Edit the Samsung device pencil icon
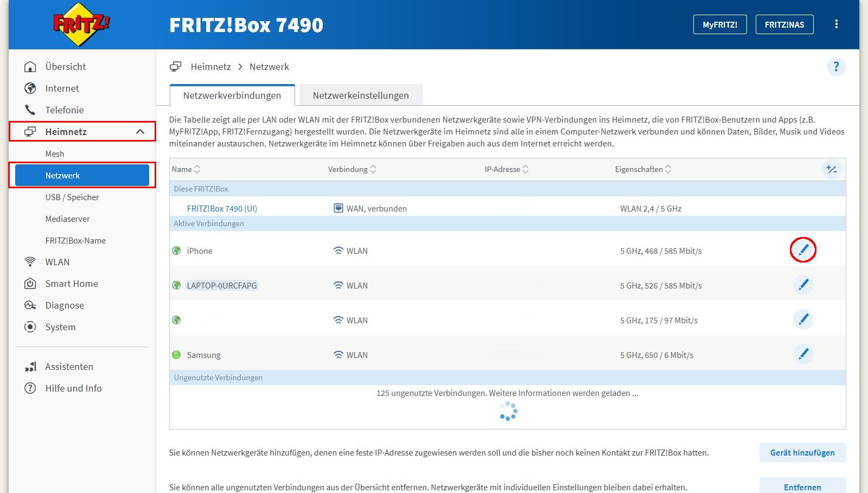 pos(803,354)
